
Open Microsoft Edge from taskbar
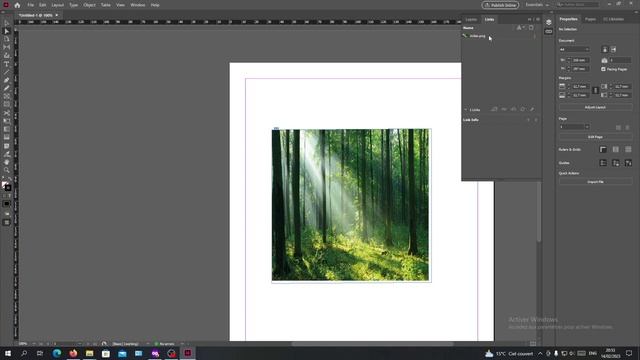[x=57, y=353]
